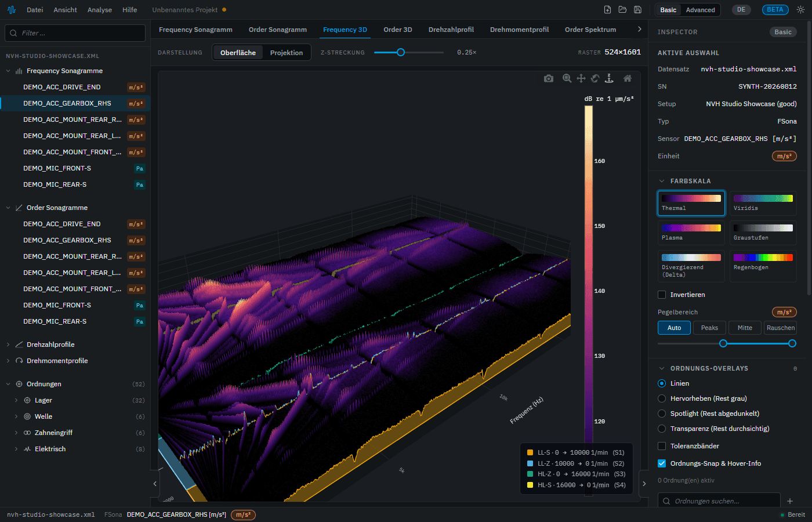Open the Analyse menu
812x522 pixels.
click(100, 10)
